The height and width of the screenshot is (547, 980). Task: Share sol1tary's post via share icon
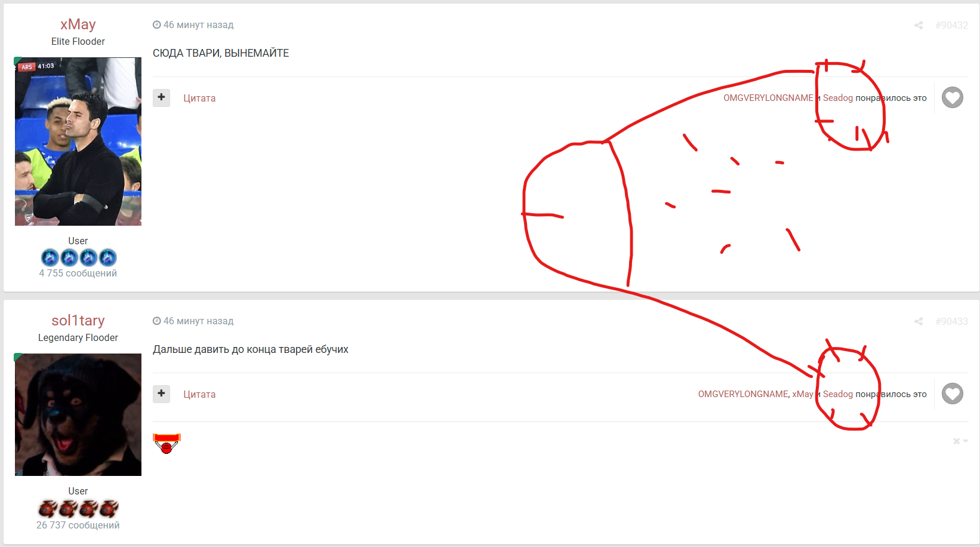point(919,321)
